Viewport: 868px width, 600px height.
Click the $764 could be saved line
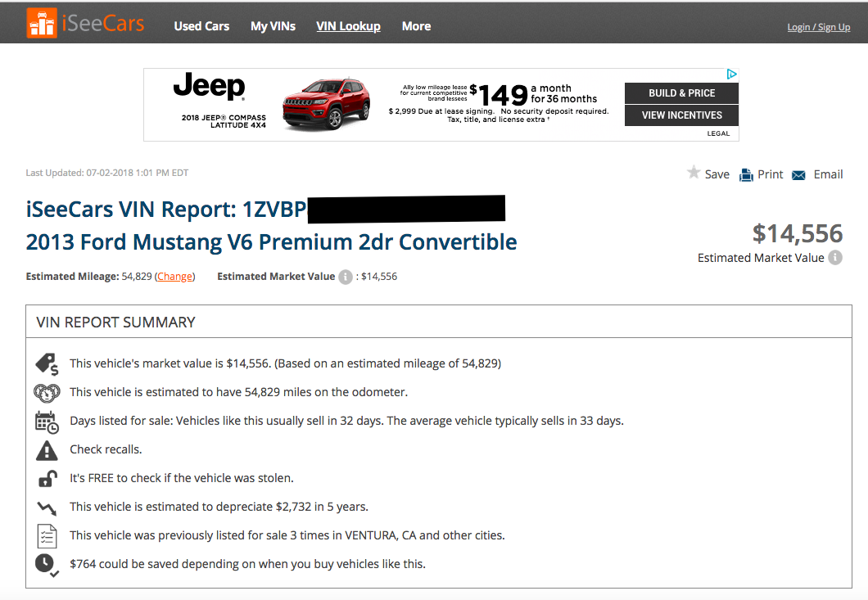click(247, 564)
